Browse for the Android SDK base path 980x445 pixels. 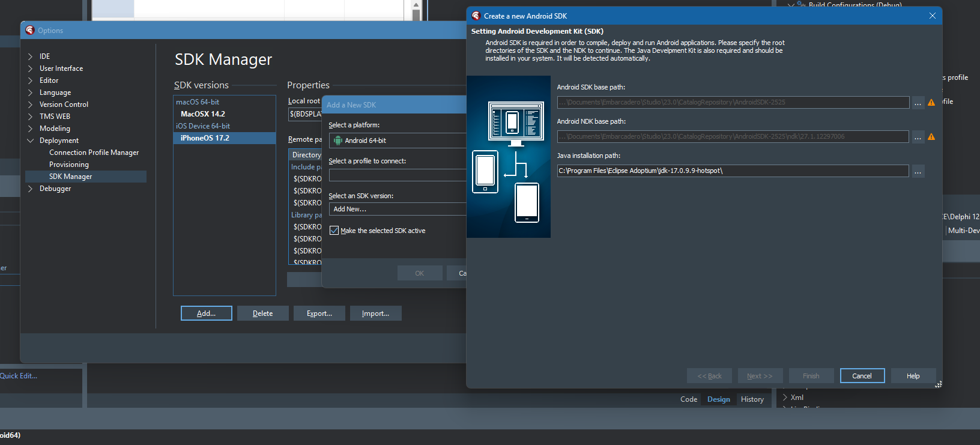coord(918,103)
